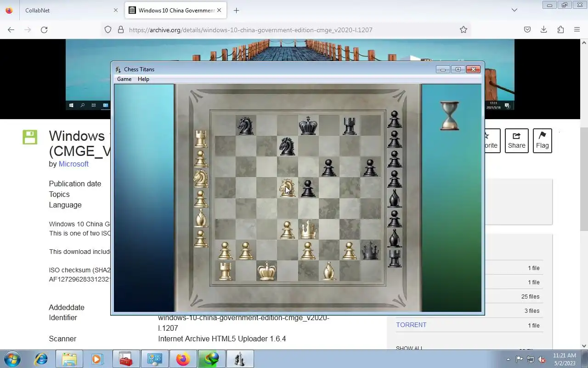Open the Firefox application menu
Viewport: 588px width, 368px height.
(x=577, y=29)
